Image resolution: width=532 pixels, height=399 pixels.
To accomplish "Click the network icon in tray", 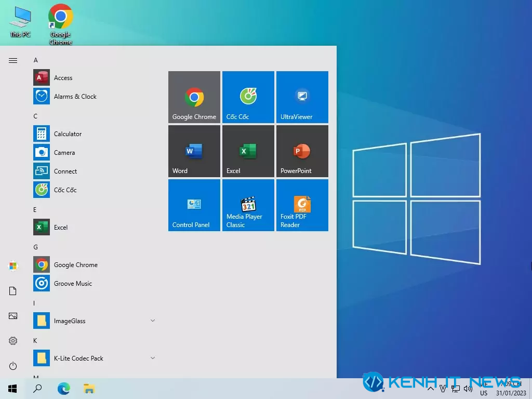I will (455, 389).
